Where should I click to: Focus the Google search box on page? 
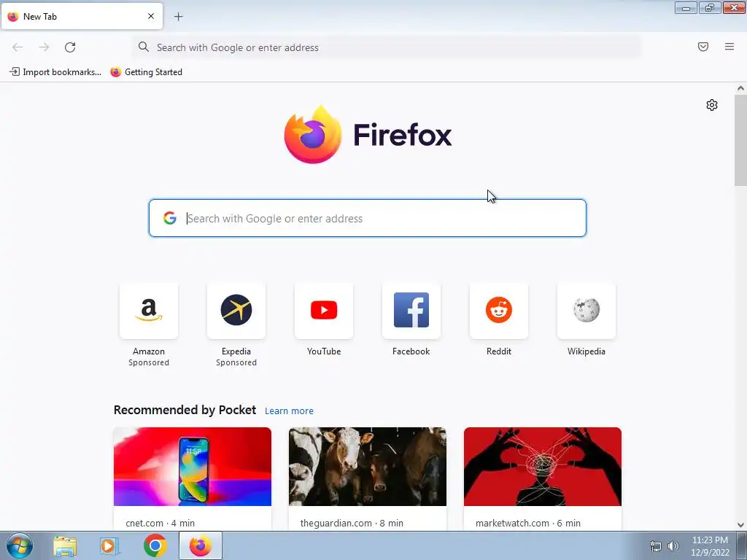tap(368, 218)
